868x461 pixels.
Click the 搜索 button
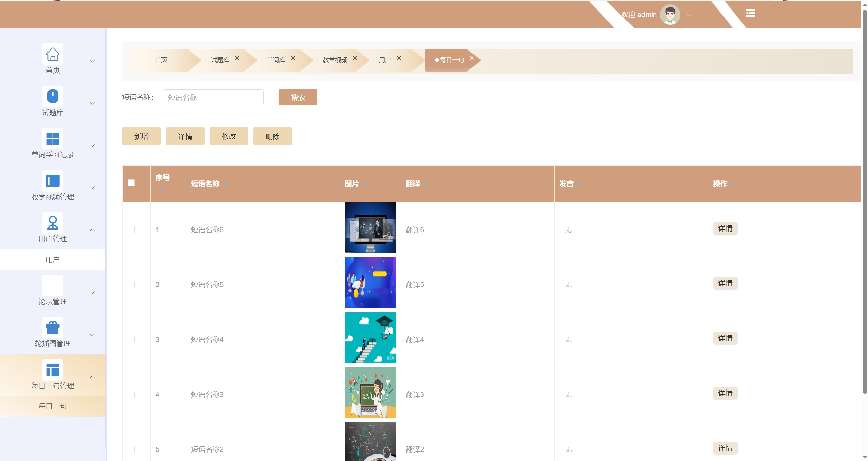298,97
